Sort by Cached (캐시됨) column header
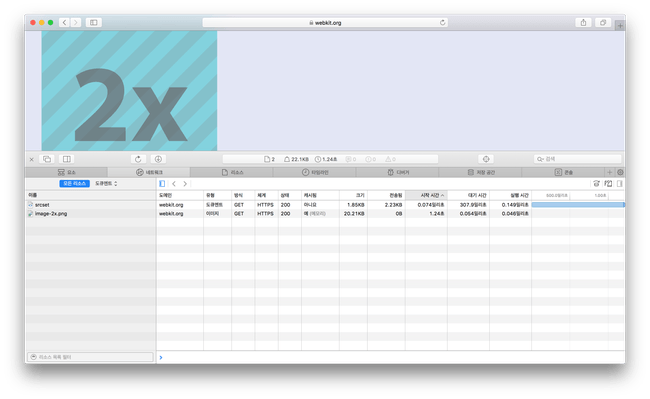The height and width of the screenshot is (399, 650). click(320, 195)
